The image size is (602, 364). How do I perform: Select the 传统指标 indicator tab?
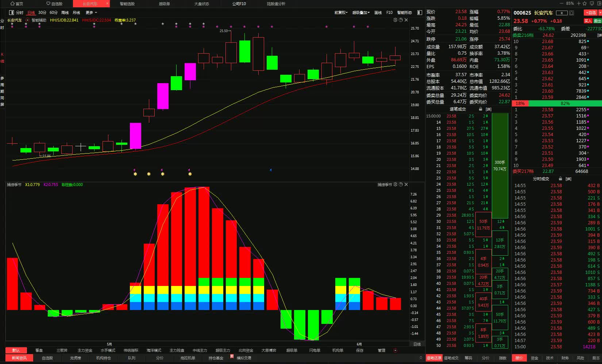point(131,350)
